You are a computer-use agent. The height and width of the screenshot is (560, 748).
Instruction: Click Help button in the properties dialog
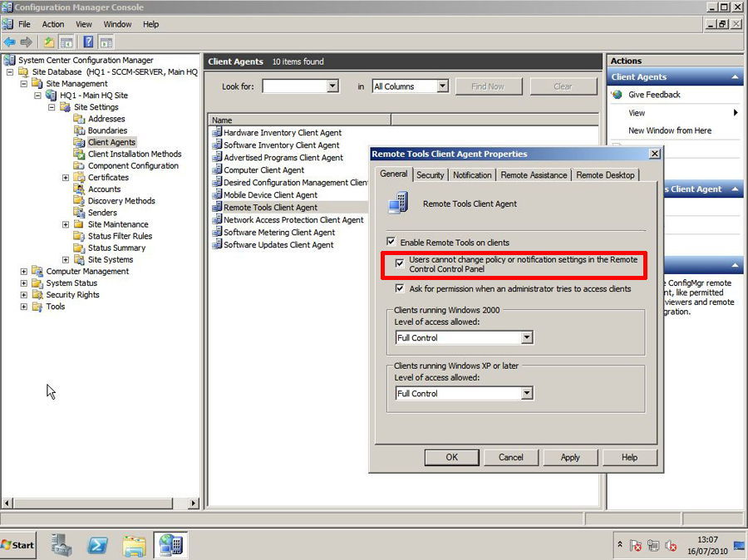pyautogui.click(x=629, y=457)
